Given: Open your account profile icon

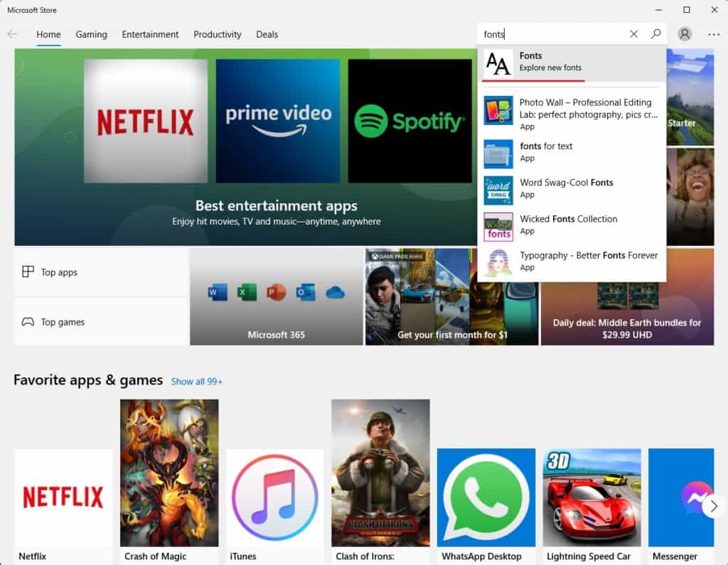Looking at the screenshot, I should (684, 33).
